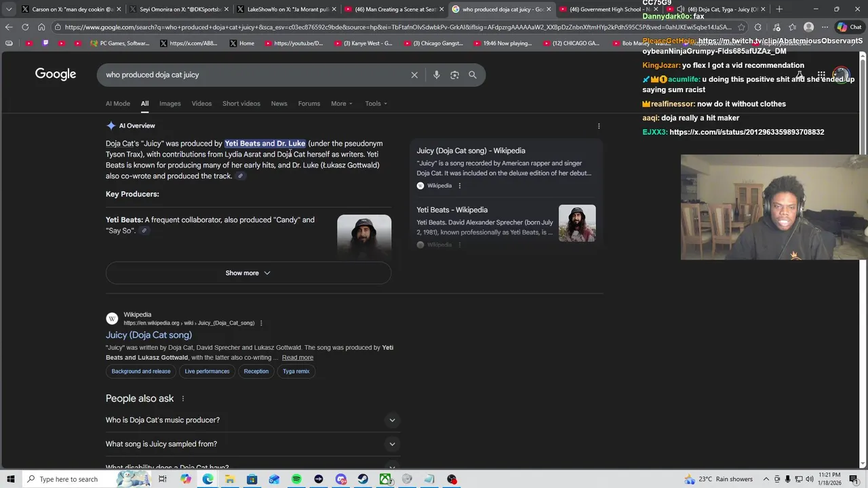
Task: Open 'Juicy (Doja Cat song)' result link
Action: coord(149,335)
